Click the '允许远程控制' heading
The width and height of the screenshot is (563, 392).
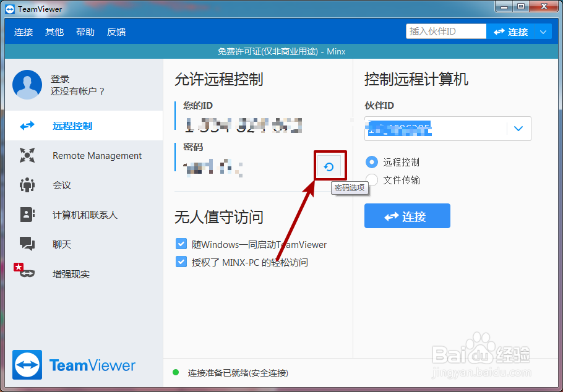(218, 79)
